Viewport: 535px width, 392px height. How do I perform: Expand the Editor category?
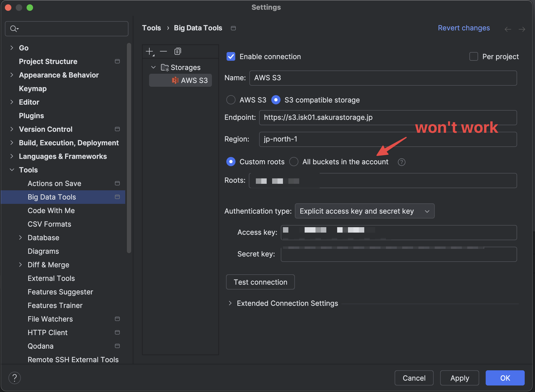tap(12, 102)
